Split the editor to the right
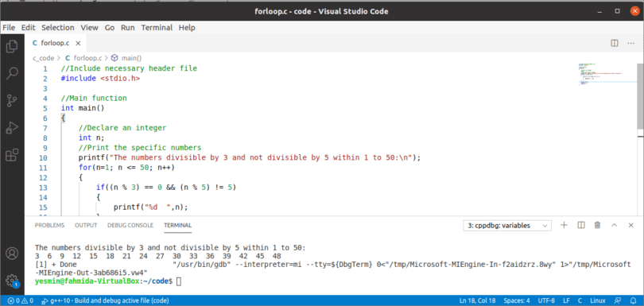 coord(615,43)
